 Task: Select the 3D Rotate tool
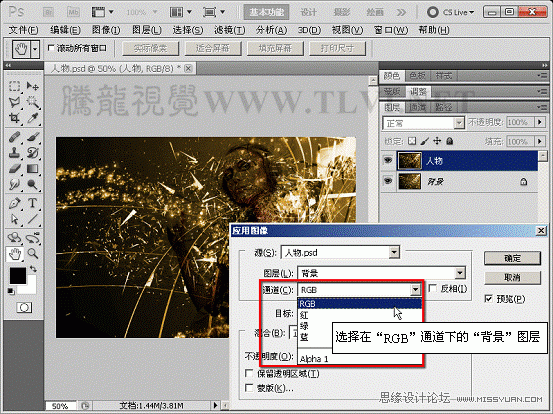click(x=14, y=238)
